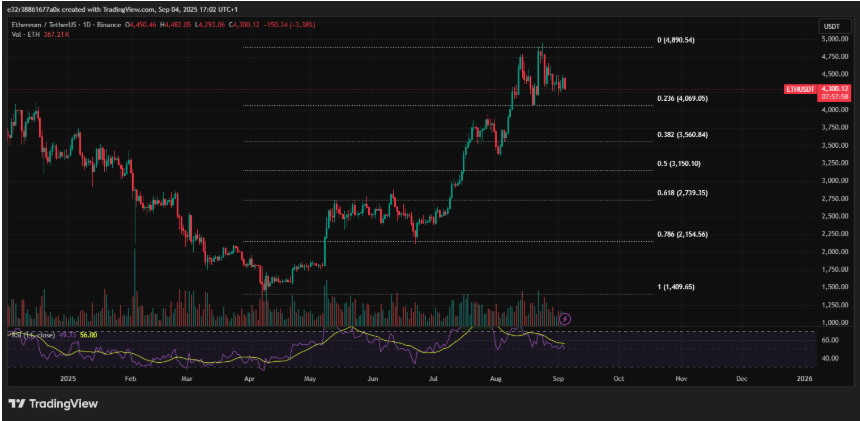Image resolution: width=860 pixels, height=421 pixels.
Task: Click the RSI value 56.00 in yellow
Action: pyautogui.click(x=89, y=334)
